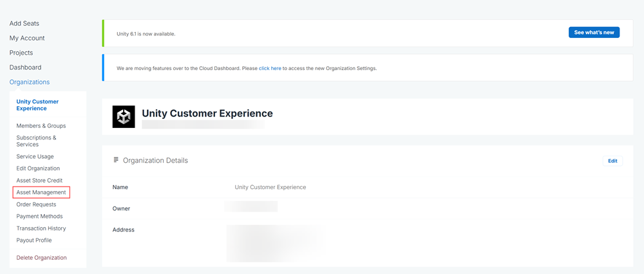Screen dimensions: 644x274
Task: Open Members & Groups
Action: coord(41,126)
